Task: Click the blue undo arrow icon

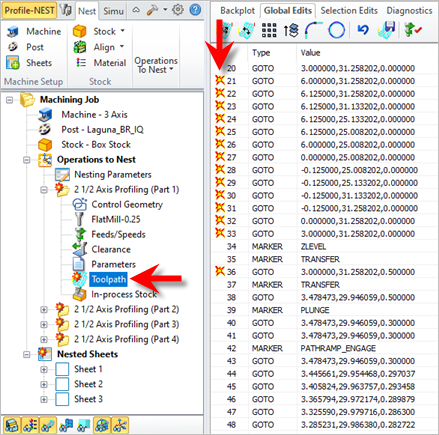Action: [363, 30]
